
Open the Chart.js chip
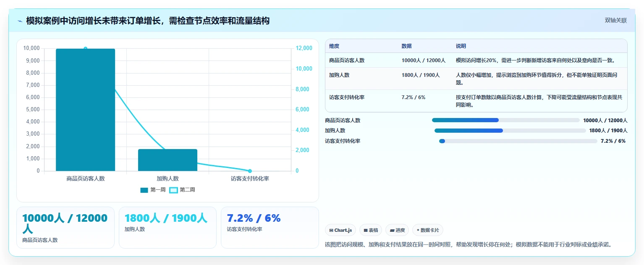click(340, 230)
